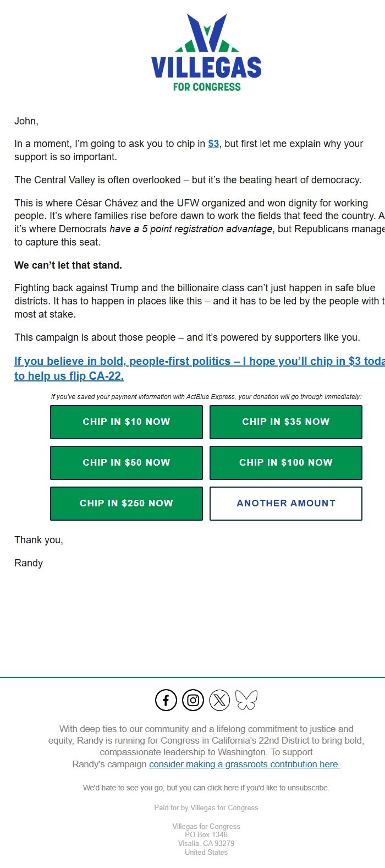Click the bold 'help us flip CA-22' link
Viewport: 385px width, 868px height.
coord(69,376)
